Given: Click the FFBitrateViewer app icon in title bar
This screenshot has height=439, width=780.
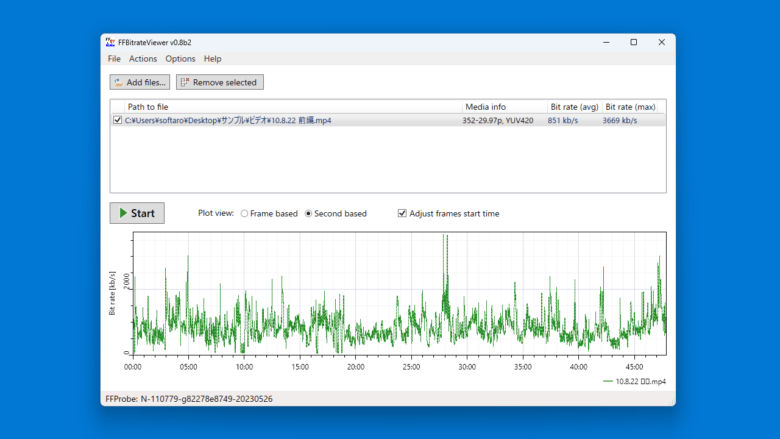Looking at the screenshot, I should (x=110, y=42).
